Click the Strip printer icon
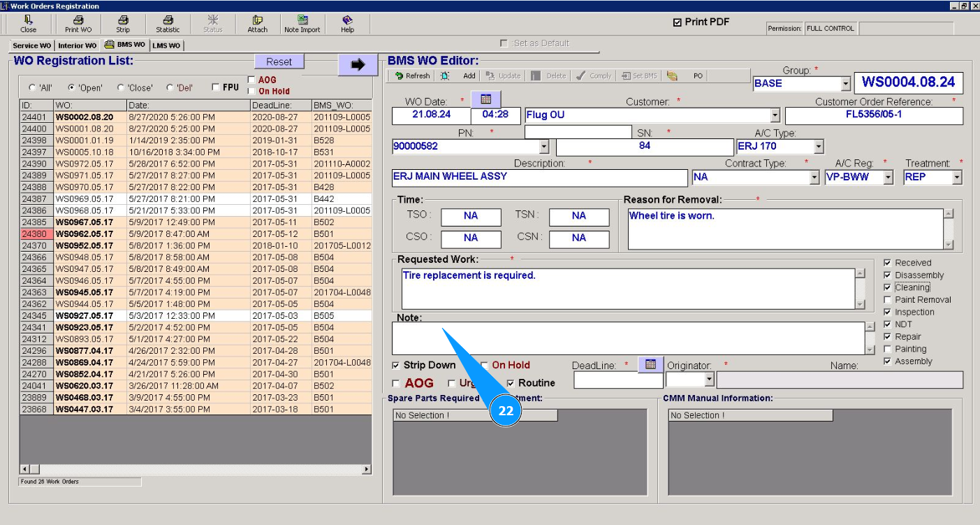 [x=123, y=20]
